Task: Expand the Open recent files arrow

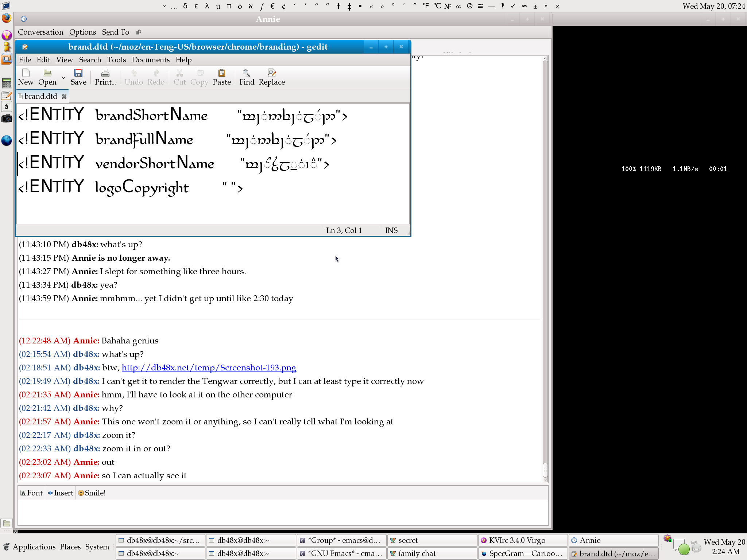Action: click(x=63, y=78)
